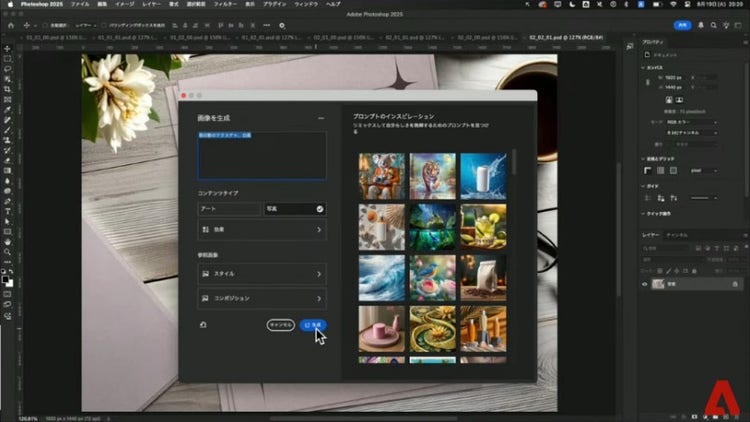Click the 生成 button

[313, 325]
